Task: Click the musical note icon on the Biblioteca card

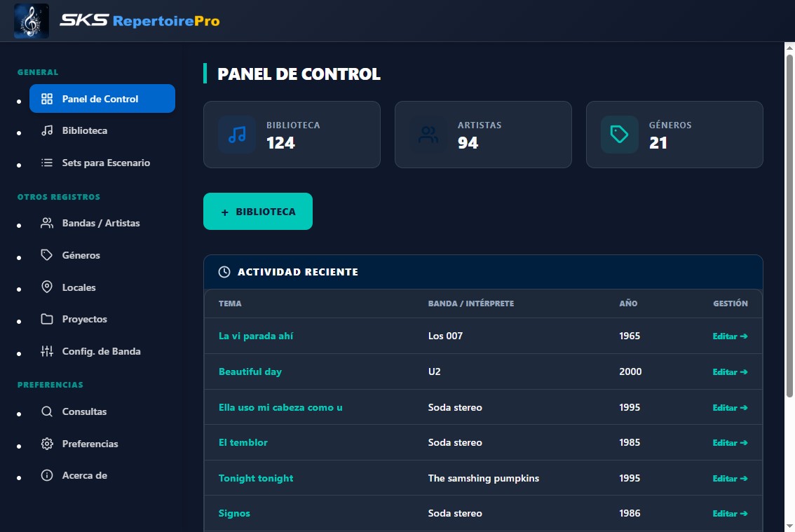Action: 237,135
